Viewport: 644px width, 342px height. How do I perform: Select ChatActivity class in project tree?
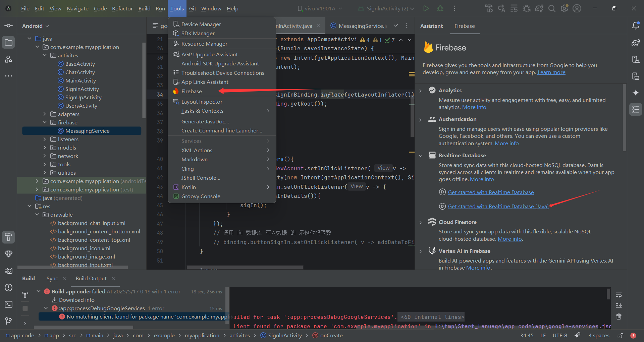click(x=80, y=72)
